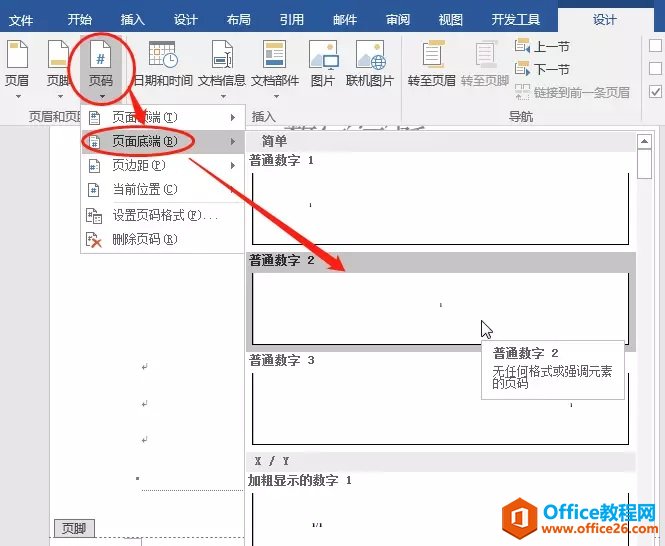Click the gallery scrollbar thumb

pos(644,164)
